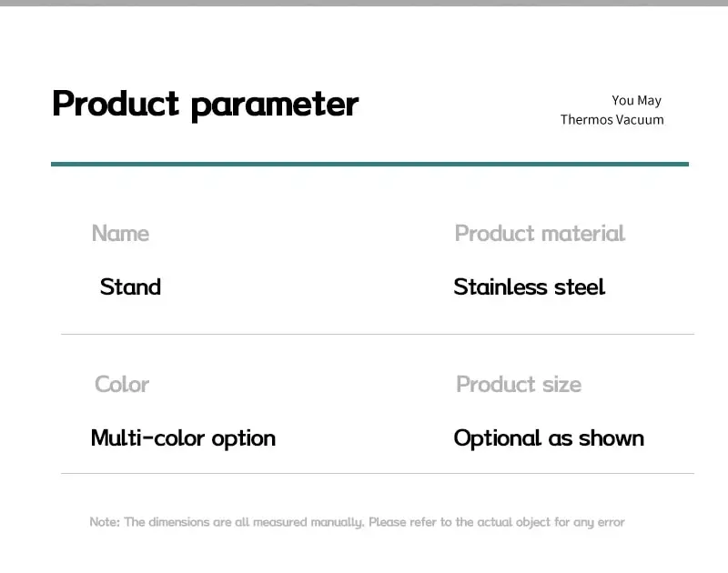Click the Stainless steel value

tap(530, 286)
